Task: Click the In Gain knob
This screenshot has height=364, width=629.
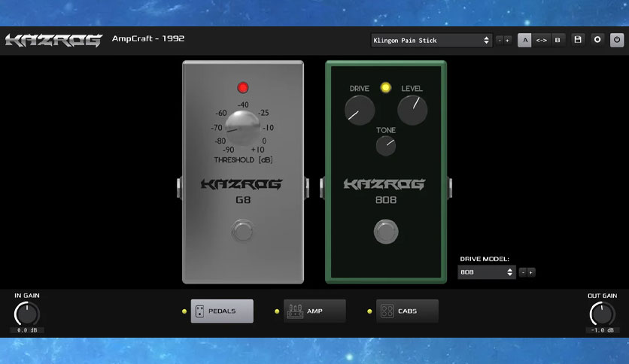Action: [27, 314]
